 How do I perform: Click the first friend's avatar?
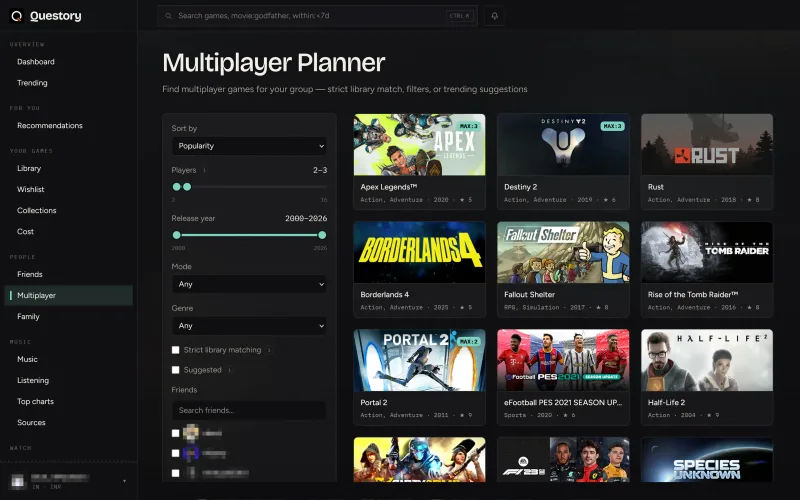tap(191, 433)
